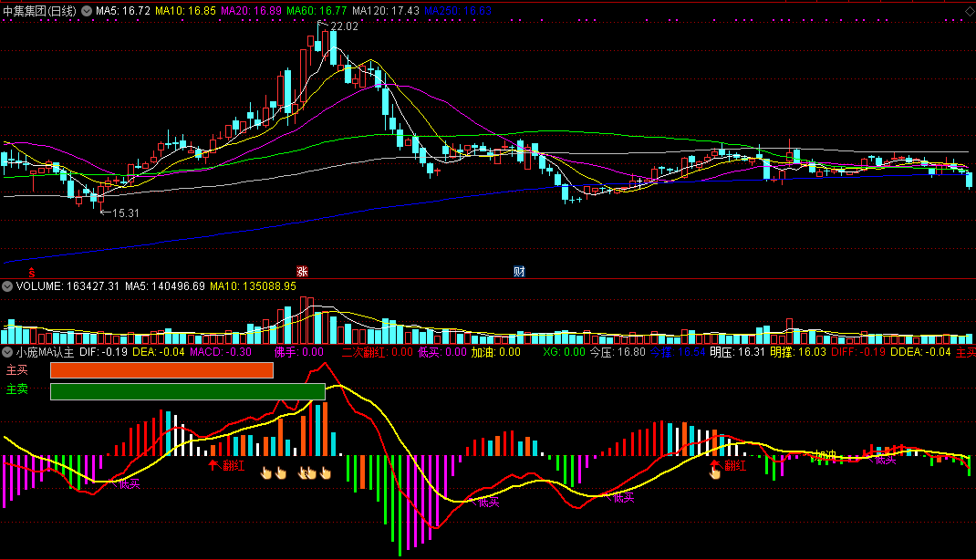Click the rightmost hand icon in the five-hand cluster
976x560 pixels.
point(326,473)
